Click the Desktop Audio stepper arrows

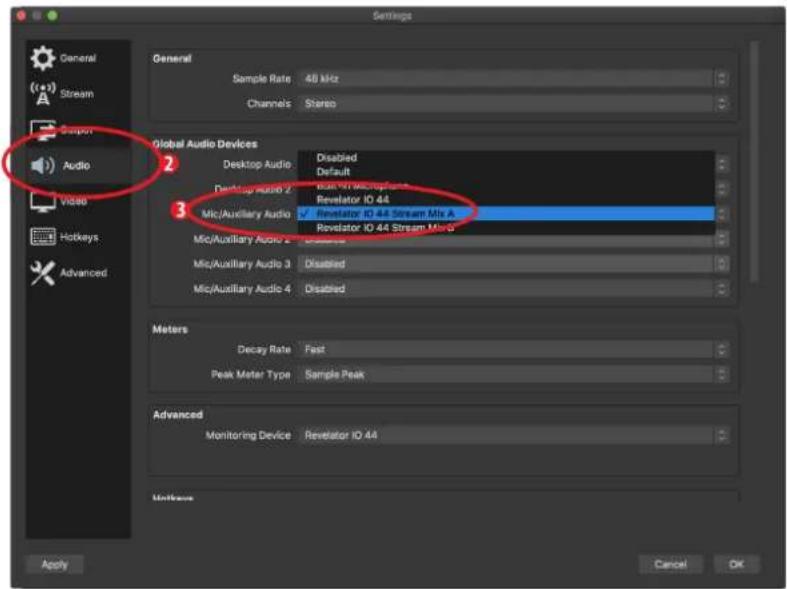tap(722, 164)
